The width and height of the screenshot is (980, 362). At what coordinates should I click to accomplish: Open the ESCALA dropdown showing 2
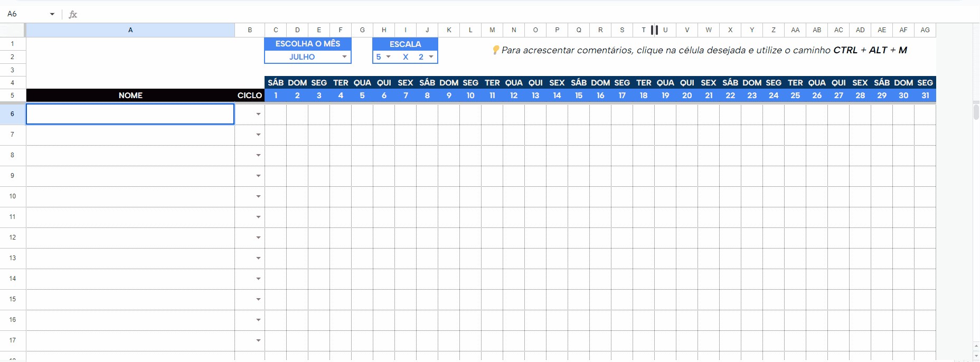click(x=431, y=57)
